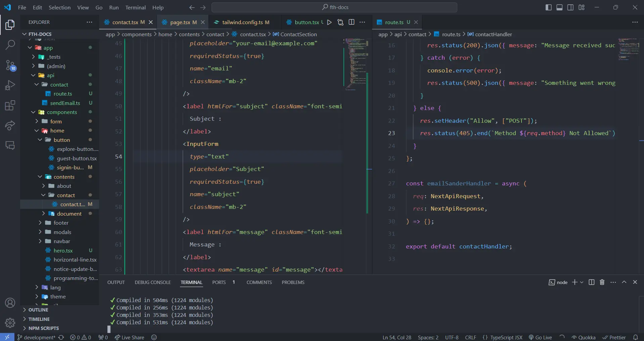Toggle the primary side bar visibility
The height and width of the screenshot is (341, 644).
point(548,7)
